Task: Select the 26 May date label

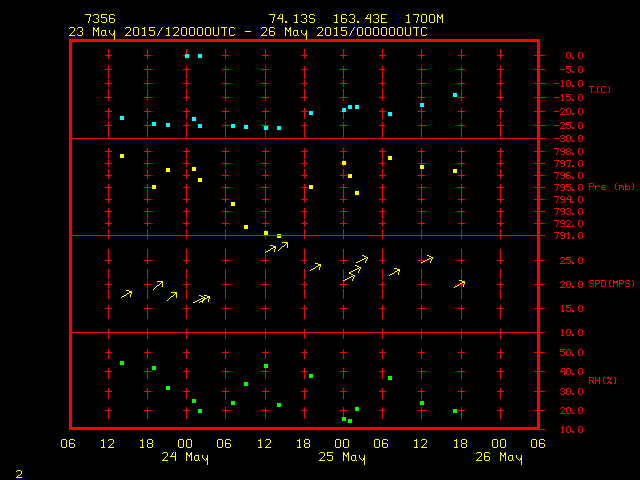Action: (499, 458)
